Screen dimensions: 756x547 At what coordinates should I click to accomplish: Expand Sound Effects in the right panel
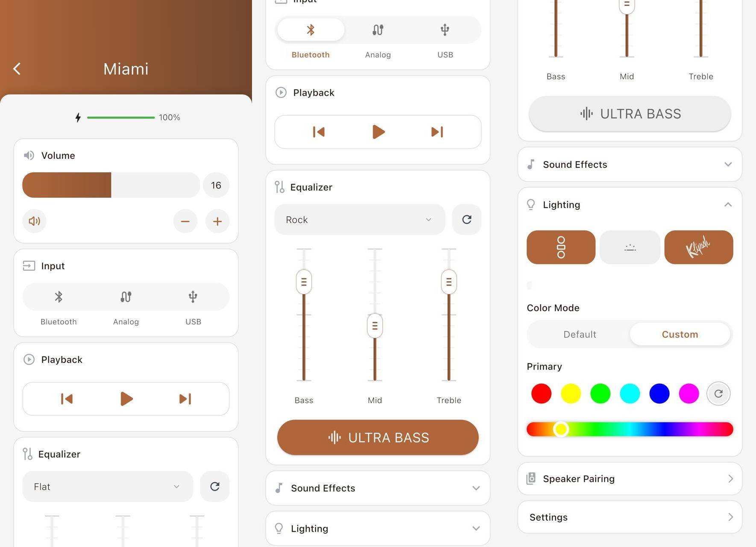click(630, 165)
